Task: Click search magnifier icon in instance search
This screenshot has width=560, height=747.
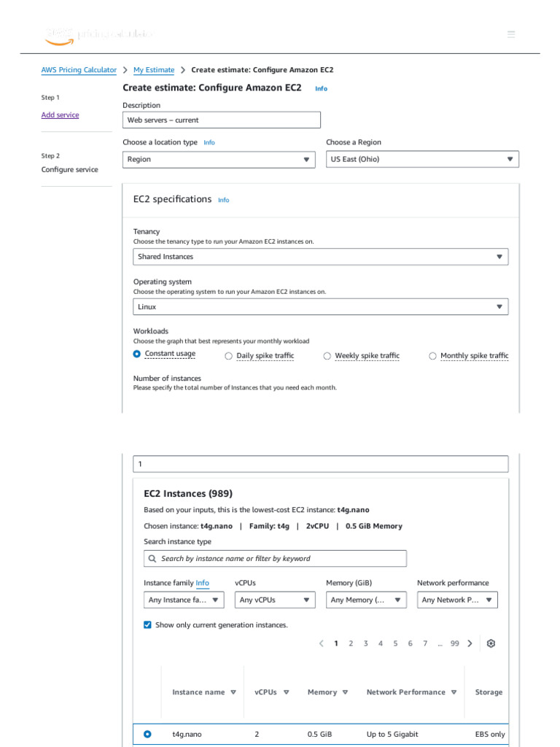Action: (x=152, y=558)
